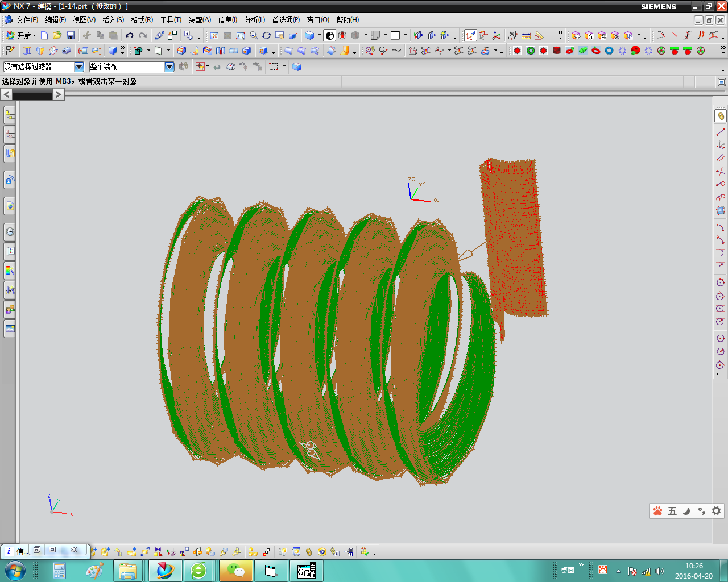Toggle the shaded-with-edges render style
The height and width of the screenshot is (582, 728).
(309, 35)
